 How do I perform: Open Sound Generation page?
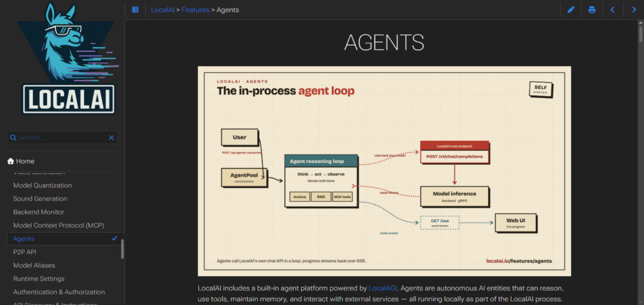point(40,199)
